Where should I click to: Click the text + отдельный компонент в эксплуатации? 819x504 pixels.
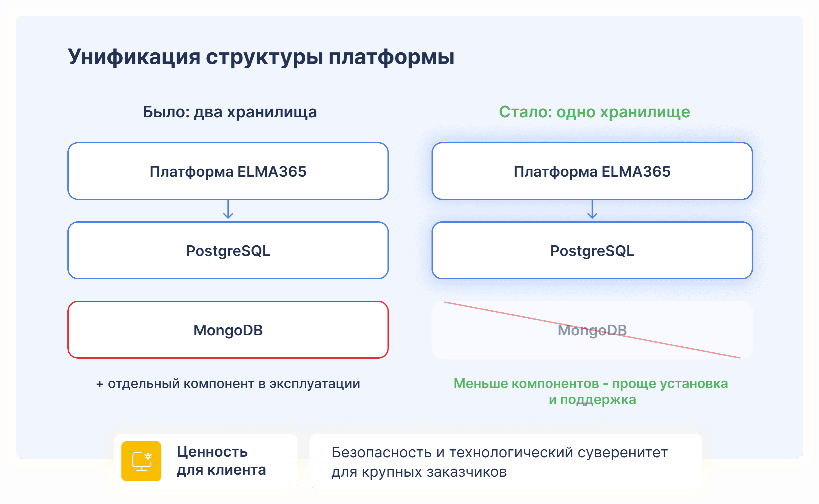click(x=228, y=384)
